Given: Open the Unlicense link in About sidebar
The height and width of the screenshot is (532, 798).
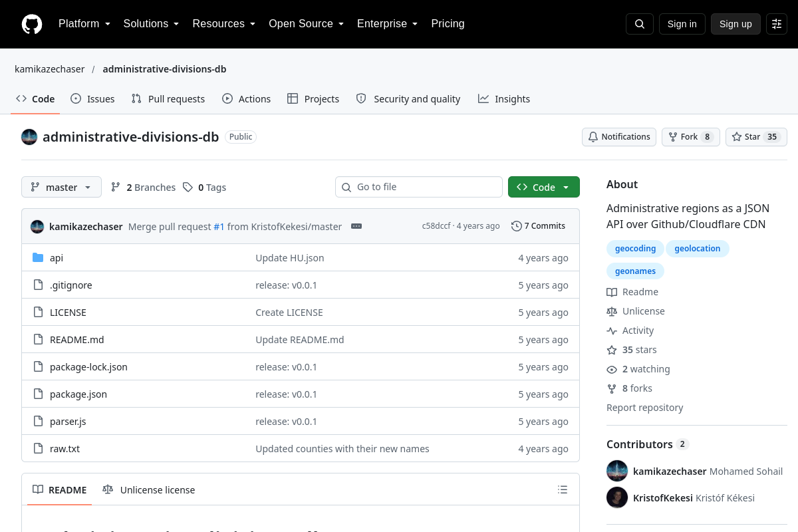Looking at the screenshot, I should coord(636,311).
